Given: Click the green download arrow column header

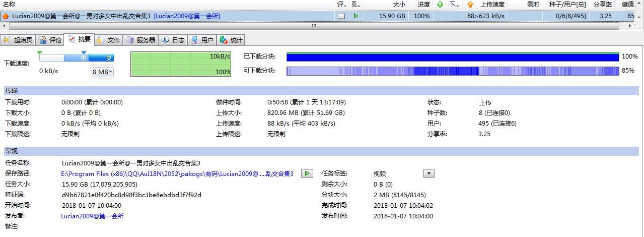Looking at the screenshot, I should point(440,5).
